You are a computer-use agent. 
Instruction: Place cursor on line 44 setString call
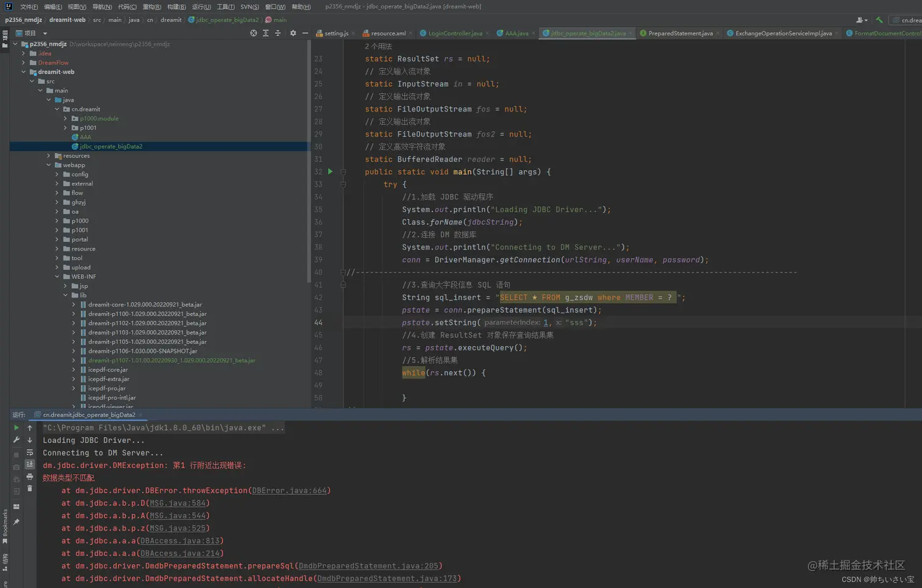click(x=499, y=323)
